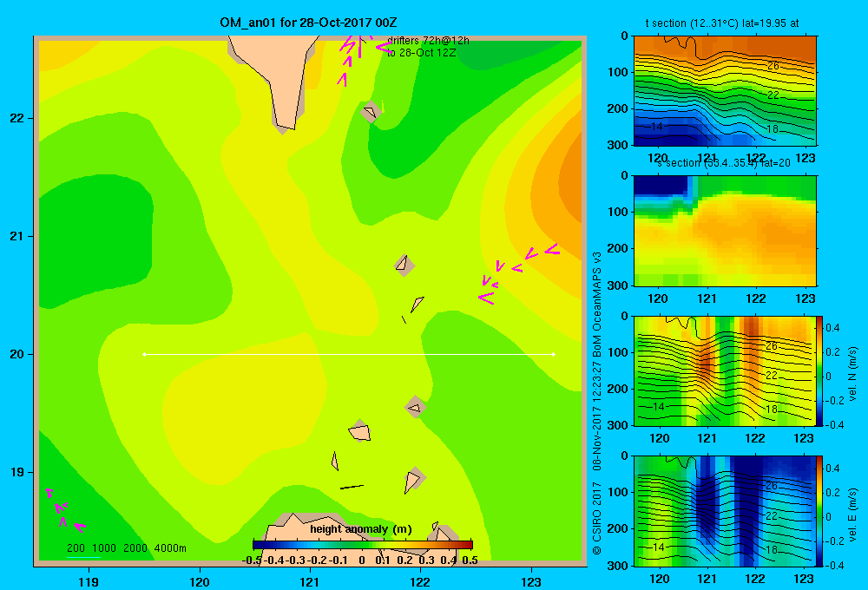Click latitude label "21" on main map axis
This screenshot has width=868, height=590.
click(17, 236)
